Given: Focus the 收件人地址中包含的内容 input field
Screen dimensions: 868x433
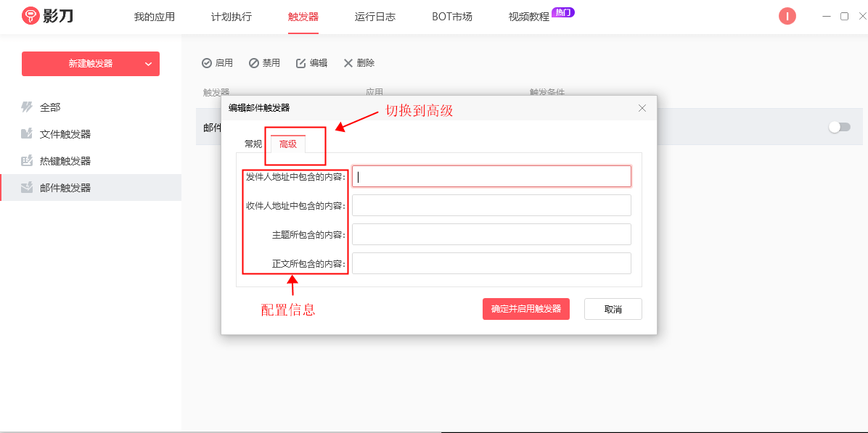Looking at the screenshot, I should tap(491, 205).
